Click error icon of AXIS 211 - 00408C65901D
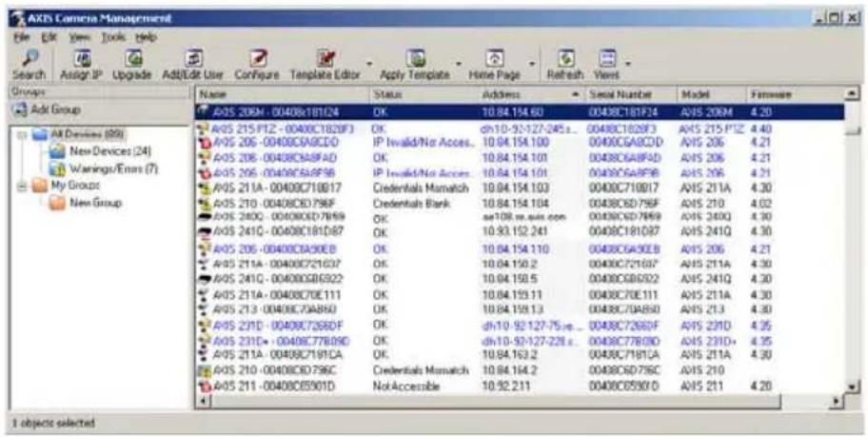The image size is (868, 437). tap(204, 386)
